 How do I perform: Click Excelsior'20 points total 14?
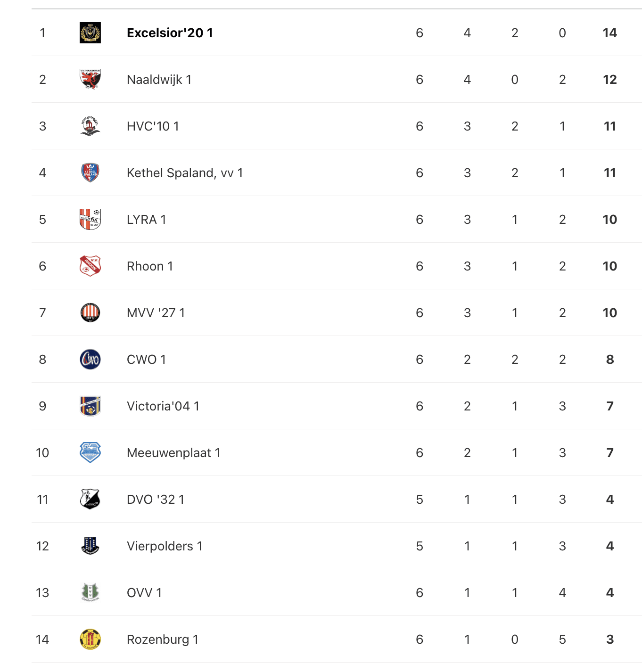click(609, 33)
